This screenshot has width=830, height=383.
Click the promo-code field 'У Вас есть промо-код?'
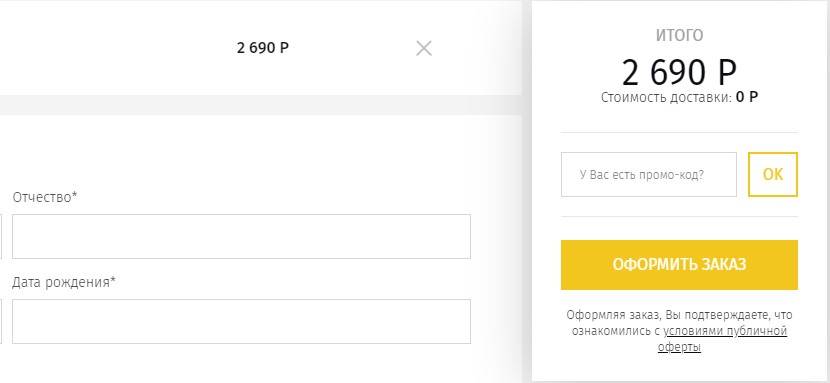pos(648,175)
